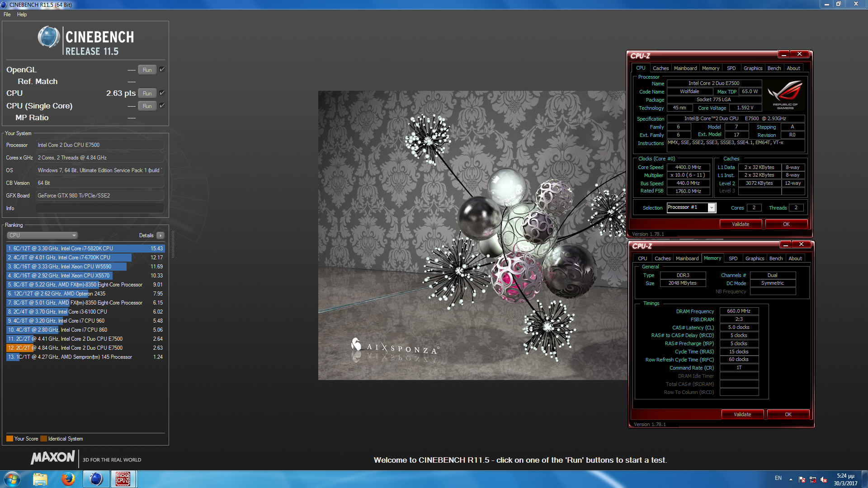Switch to Mainboard tab in upper CPU-Z
Screen dimensions: 868x488
[x=685, y=68]
